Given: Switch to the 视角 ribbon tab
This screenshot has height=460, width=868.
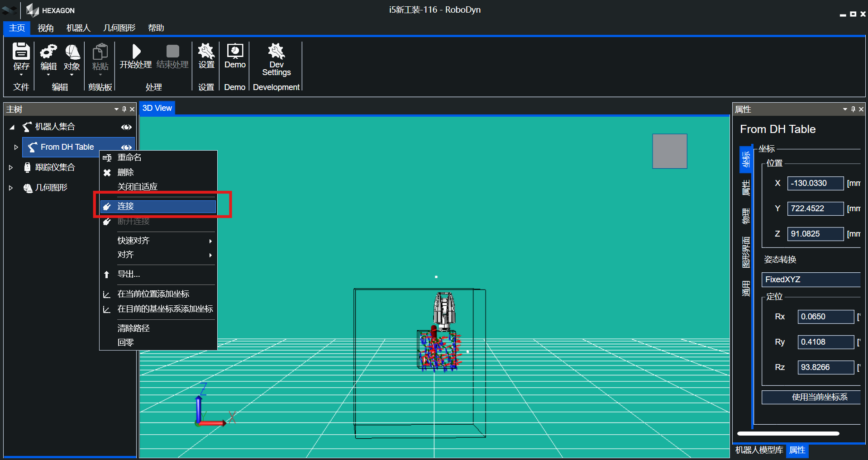Looking at the screenshot, I should tap(45, 28).
